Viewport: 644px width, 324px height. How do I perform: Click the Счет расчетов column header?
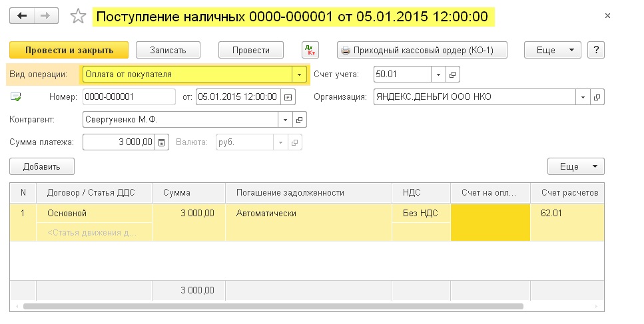click(567, 193)
